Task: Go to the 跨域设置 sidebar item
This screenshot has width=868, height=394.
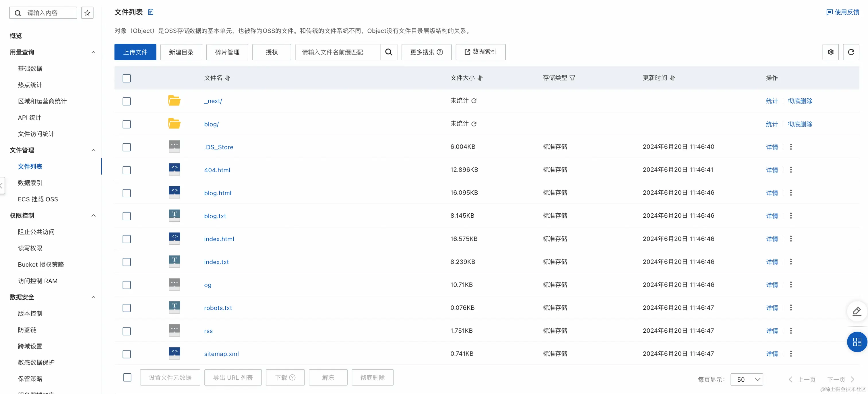Action: tap(30, 346)
